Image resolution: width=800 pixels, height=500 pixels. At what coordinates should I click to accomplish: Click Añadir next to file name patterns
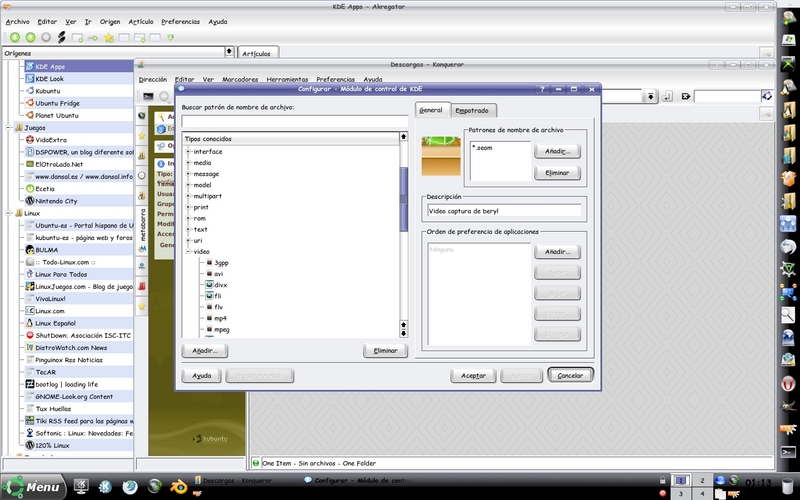[557, 151]
